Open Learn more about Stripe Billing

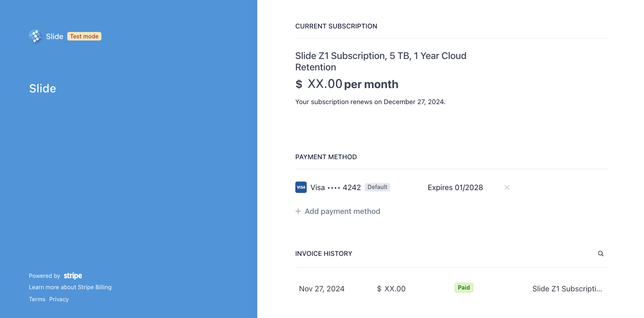point(70,287)
